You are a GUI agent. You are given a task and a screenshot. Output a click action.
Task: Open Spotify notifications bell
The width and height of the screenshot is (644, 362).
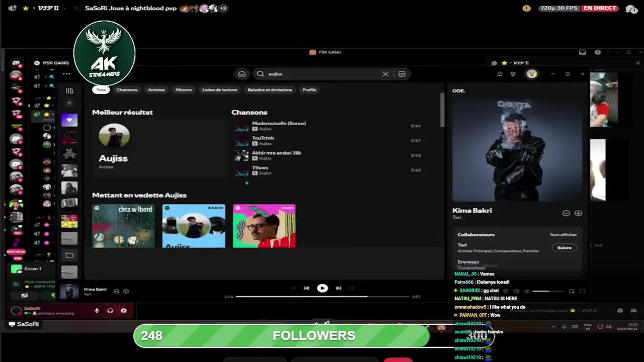pyautogui.click(x=500, y=74)
